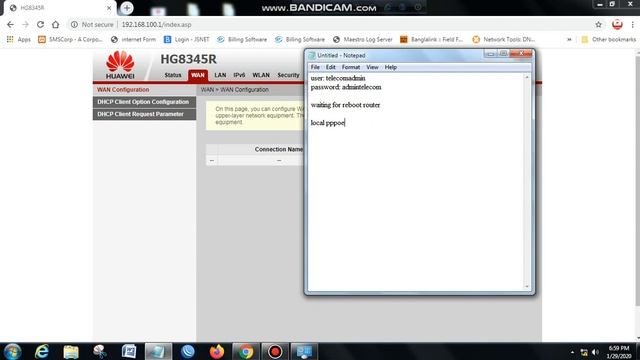
Task: Minimize the Notepad window
Action: click(x=490, y=53)
